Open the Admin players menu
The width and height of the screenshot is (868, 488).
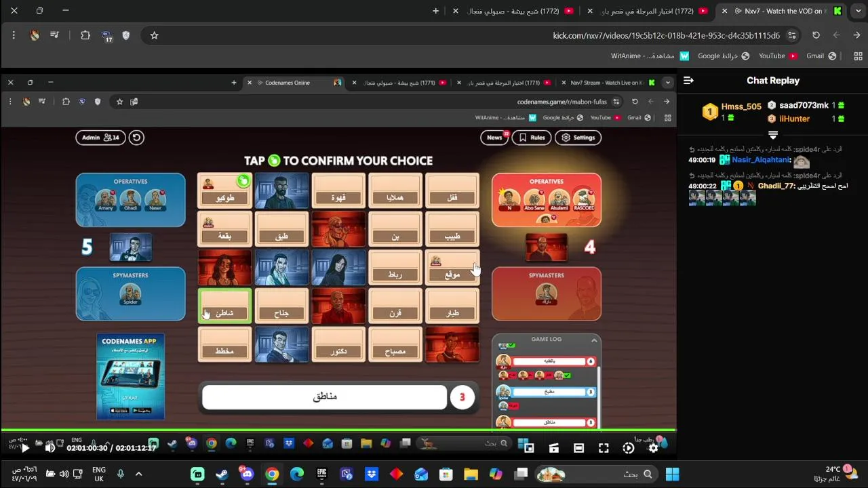[x=100, y=138]
